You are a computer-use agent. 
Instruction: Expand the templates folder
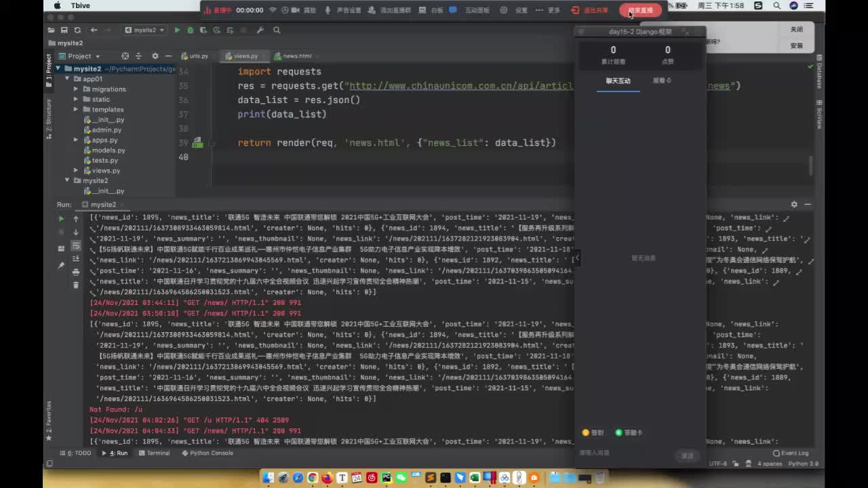tap(76, 109)
